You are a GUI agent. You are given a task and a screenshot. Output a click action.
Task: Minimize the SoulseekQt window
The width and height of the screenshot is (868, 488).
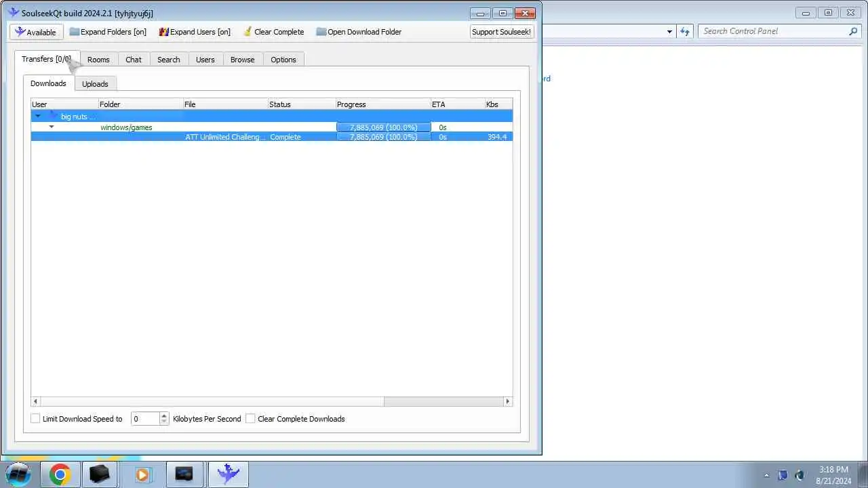[480, 13]
